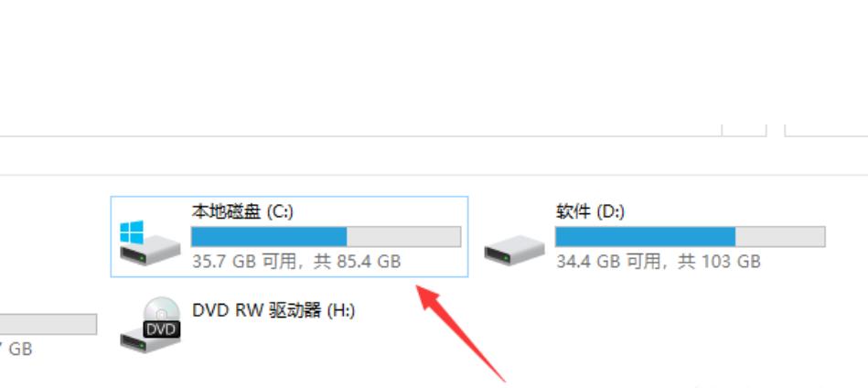Click the disc graphic atop the DVD drive
Screen dimensions: 868x388
pyautogui.click(x=162, y=309)
